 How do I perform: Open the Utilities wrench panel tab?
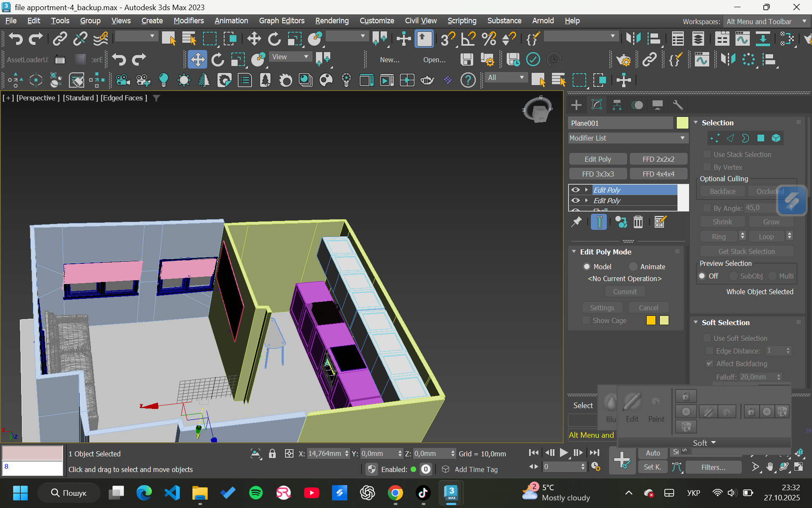click(x=678, y=105)
